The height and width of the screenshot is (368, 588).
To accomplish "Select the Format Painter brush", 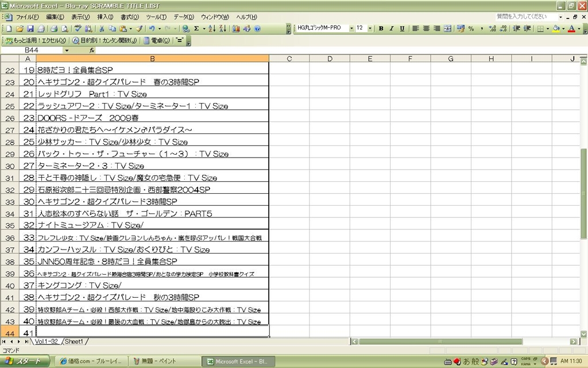I will [139, 29].
